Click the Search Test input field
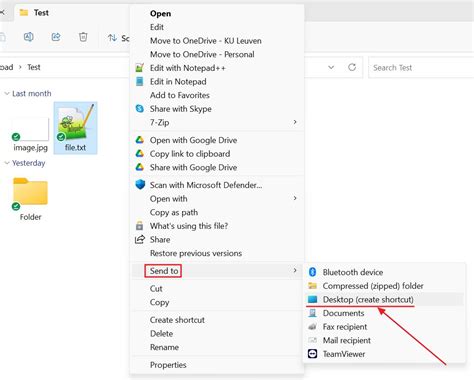The width and height of the screenshot is (474, 380). [421, 68]
